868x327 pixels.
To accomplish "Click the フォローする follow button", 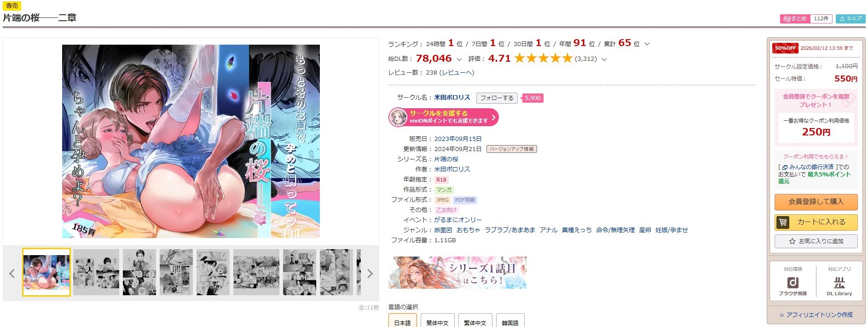I will (497, 98).
